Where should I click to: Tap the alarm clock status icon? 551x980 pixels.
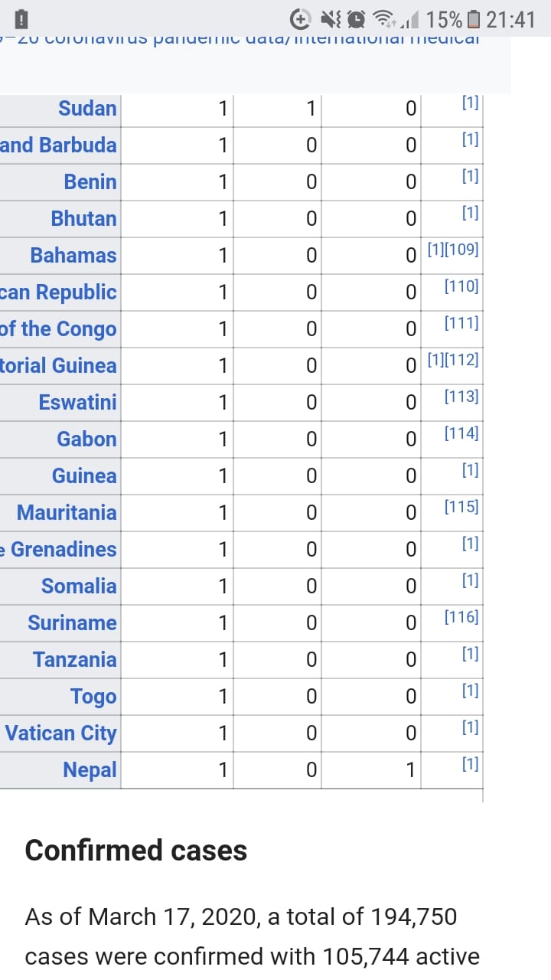[356, 18]
